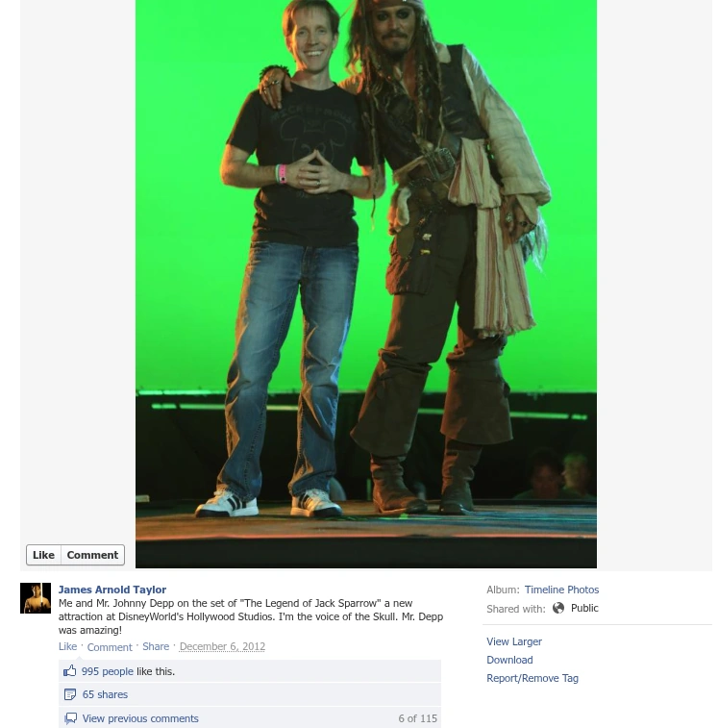Click the Report/Remove Tag link
This screenshot has height=728, width=718.
pos(532,678)
